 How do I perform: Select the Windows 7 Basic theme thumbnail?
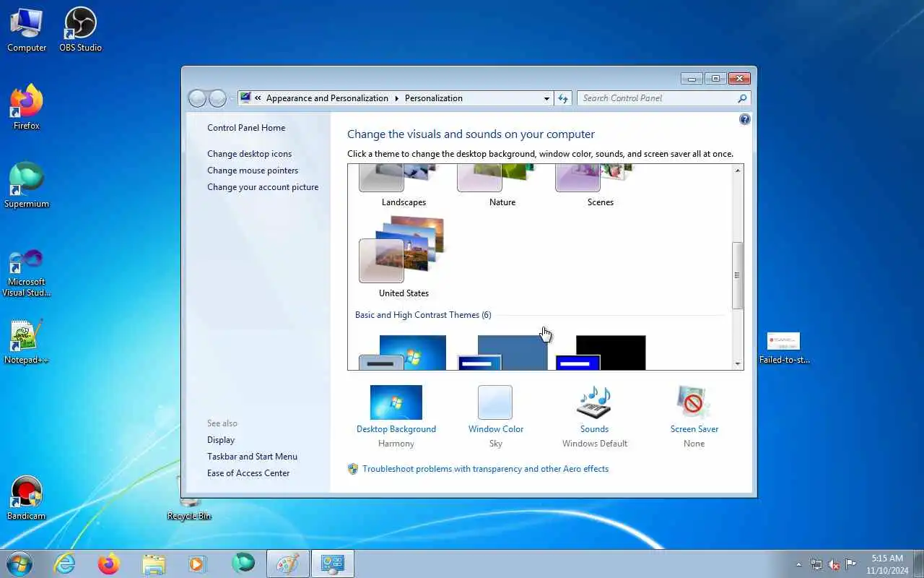click(404, 353)
